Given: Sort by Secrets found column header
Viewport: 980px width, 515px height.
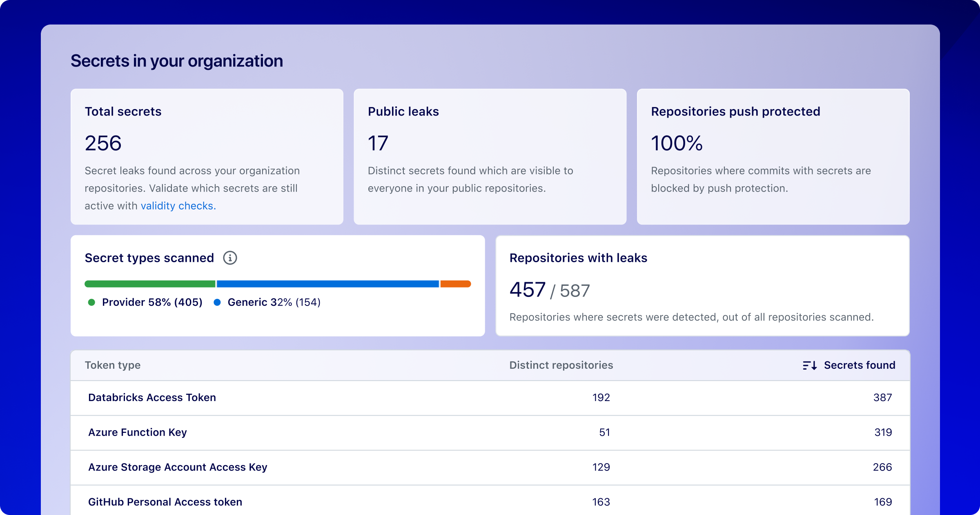Looking at the screenshot, I should 859,366.
